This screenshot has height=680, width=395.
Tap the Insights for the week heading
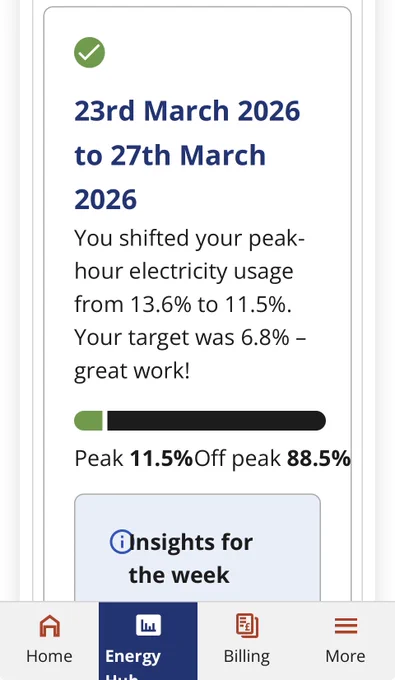point(190,559)
